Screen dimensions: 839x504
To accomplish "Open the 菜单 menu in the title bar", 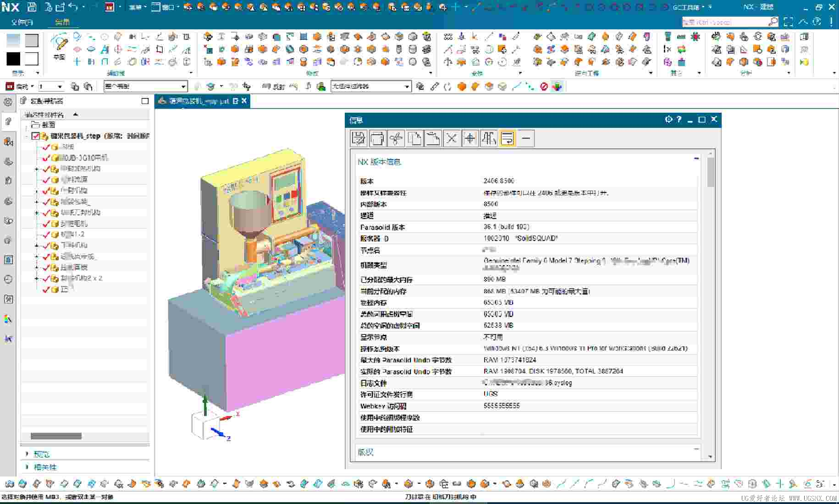I will pyautogui.click(x=137, y=7).
